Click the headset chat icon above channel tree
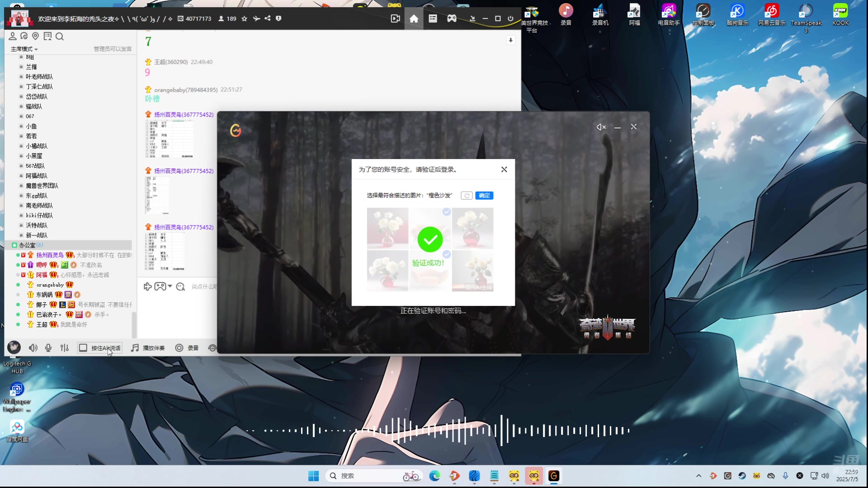 24,36
